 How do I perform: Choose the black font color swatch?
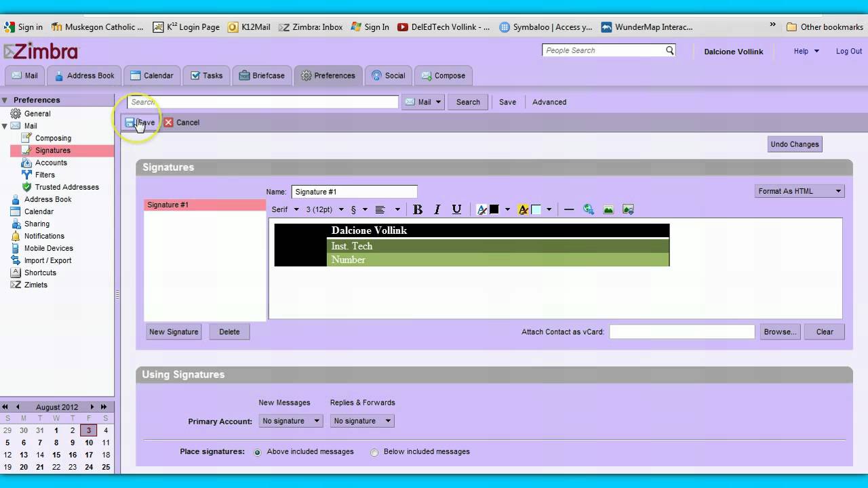tap(494, 209)
